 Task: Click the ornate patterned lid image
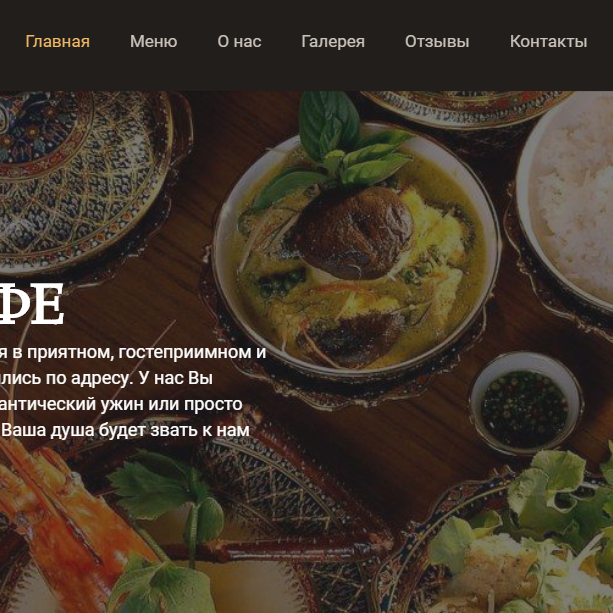78,180
